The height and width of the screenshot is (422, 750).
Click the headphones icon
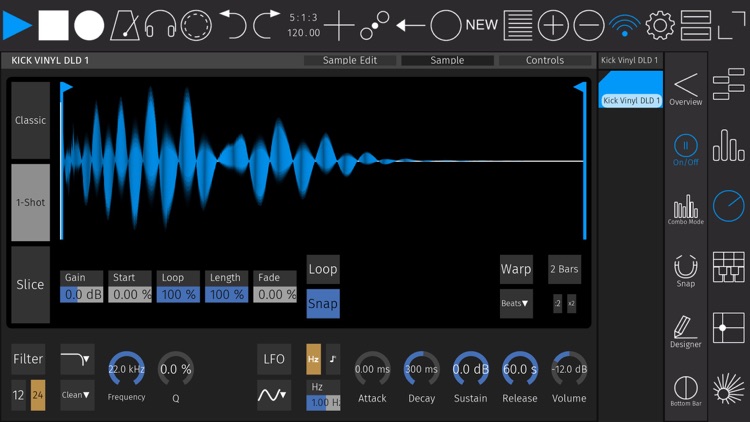pos(160,25)
